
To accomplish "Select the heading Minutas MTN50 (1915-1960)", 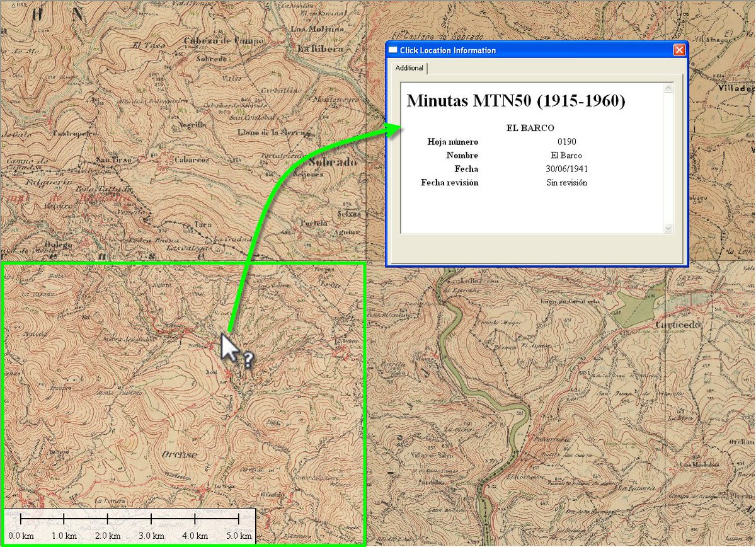I will pyautogui.click(x=516, y=101).
